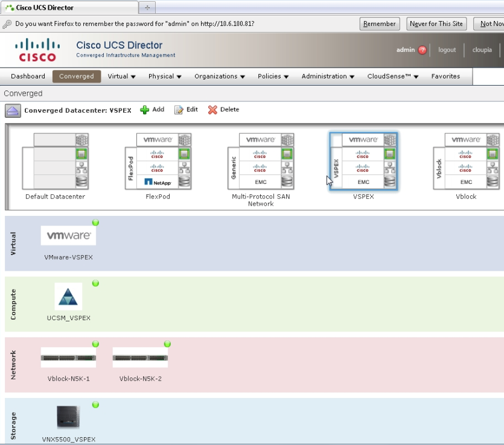
Task: Select the Vblock datacenter thumbnail
Action: pyautogui.click(x=466, y=161)
